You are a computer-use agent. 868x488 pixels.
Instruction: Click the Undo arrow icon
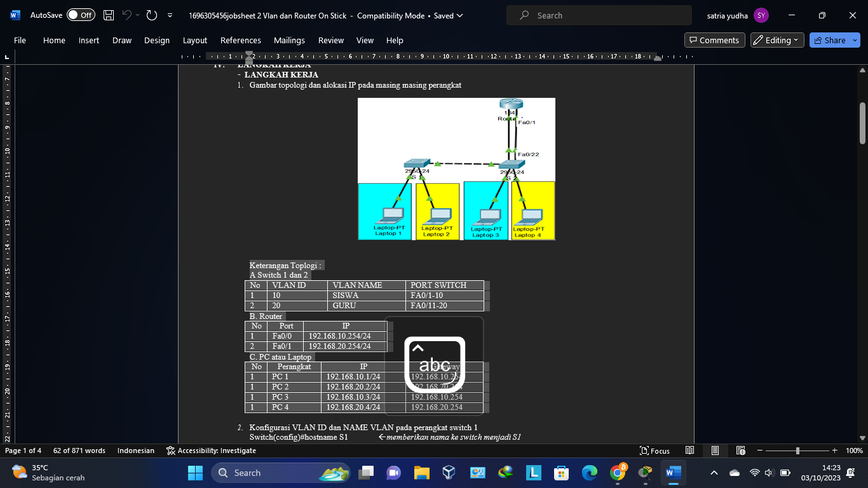126,15
